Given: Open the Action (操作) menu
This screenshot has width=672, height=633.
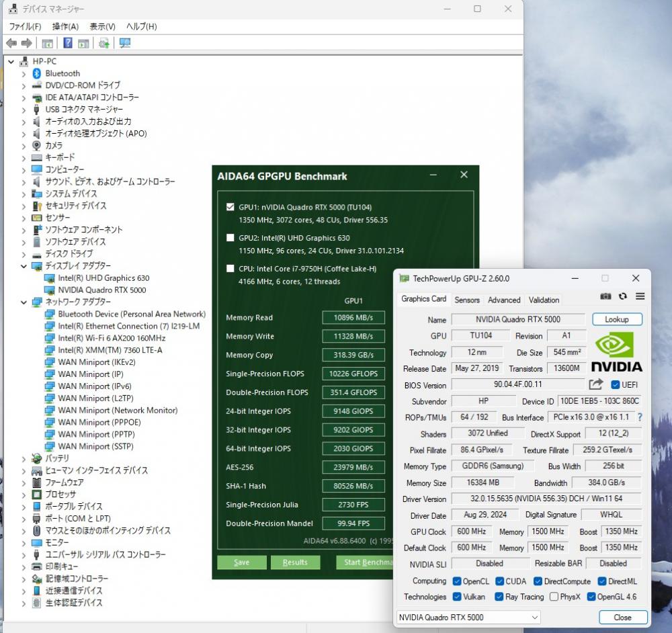Looking at the screenshot, I should (x=66, y=27).
